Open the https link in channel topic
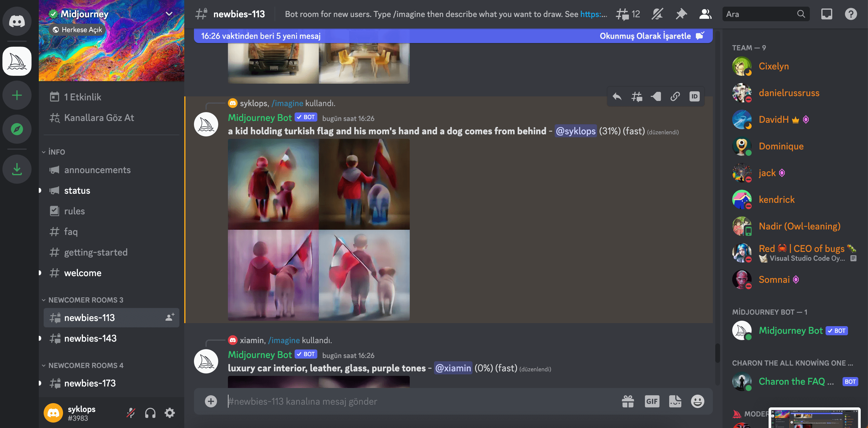 click(x=593, y=14)
